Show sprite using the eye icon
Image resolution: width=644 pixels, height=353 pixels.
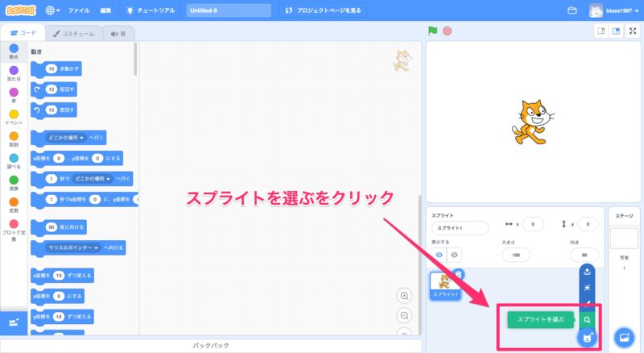440,255
